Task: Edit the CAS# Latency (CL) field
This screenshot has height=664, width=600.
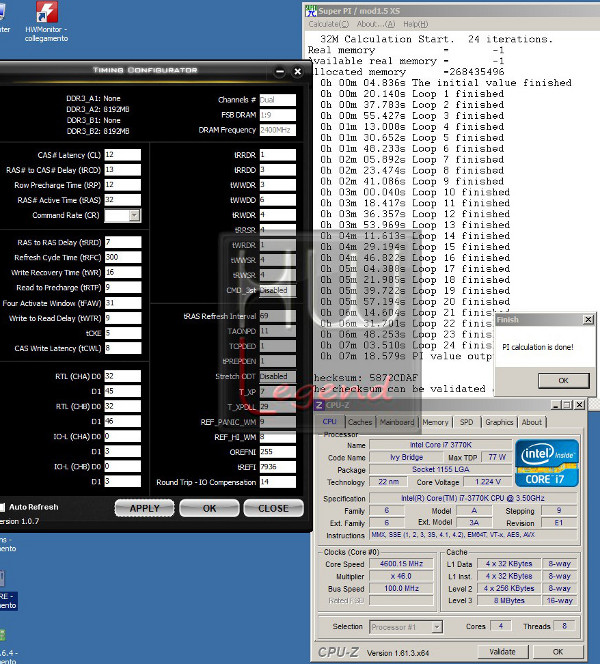Action: 123,155
